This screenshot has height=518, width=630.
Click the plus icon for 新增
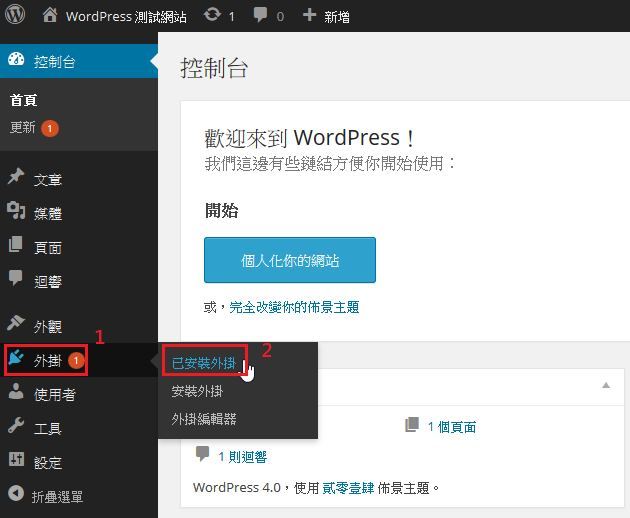tap(309, 15)
